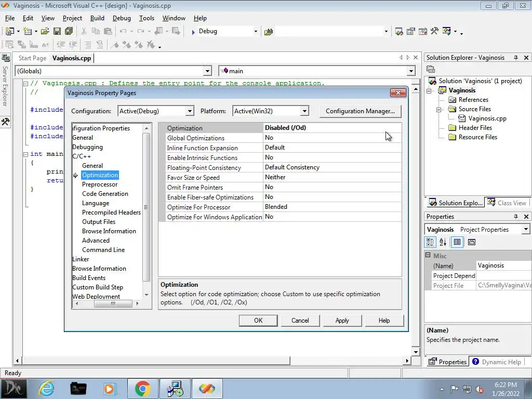Image resolution: width=532 pixels, height=399 pixels.
Task: Open the Build menu
Action: [97, 18]
